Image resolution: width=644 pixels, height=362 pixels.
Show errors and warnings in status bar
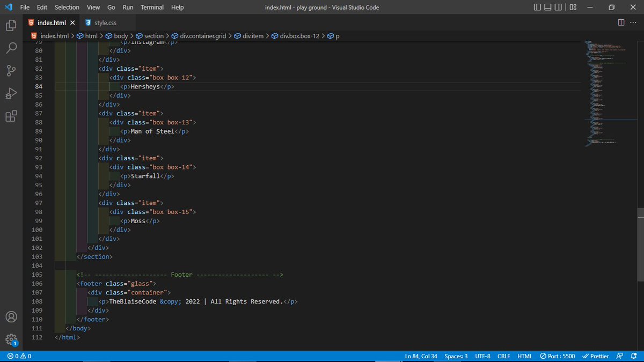(19, 356)
